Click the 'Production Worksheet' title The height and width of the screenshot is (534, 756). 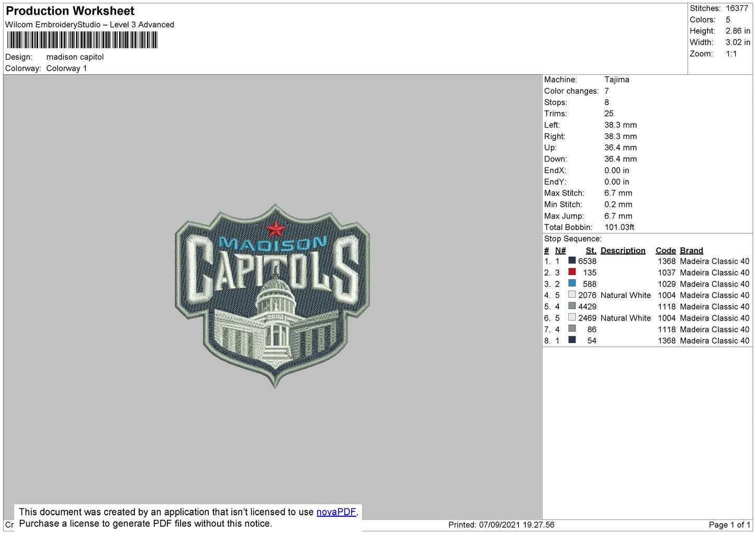[x=70, y=11]
